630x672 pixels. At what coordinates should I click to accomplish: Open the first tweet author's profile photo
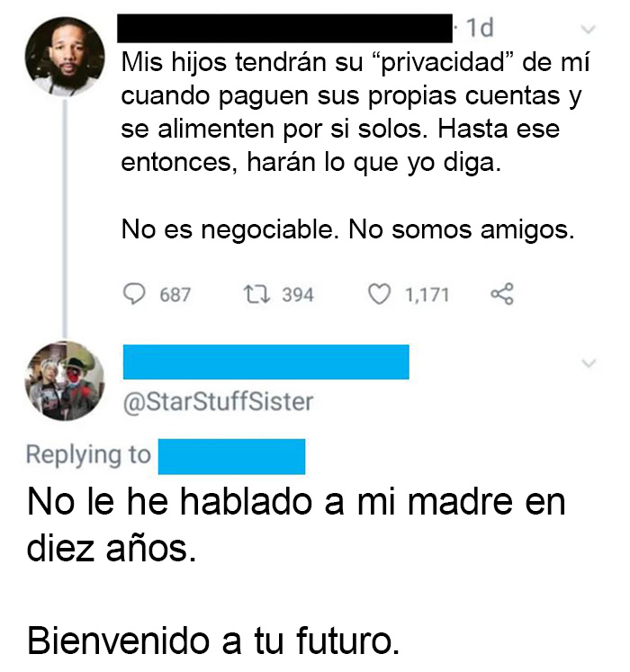click(x=63, y=55)
